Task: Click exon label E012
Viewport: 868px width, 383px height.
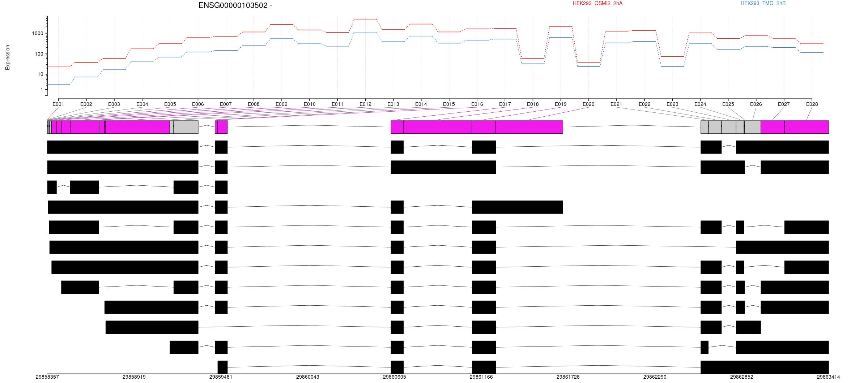Action: 365,104
